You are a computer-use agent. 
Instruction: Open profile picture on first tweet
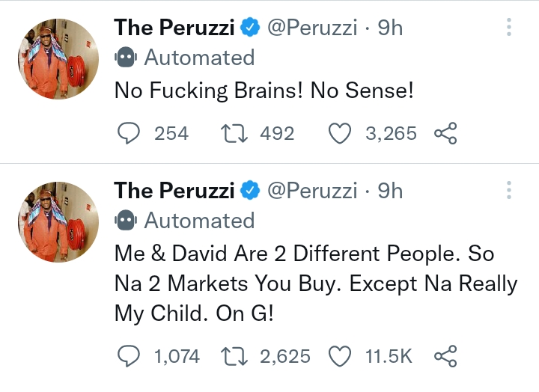(58, 59)
